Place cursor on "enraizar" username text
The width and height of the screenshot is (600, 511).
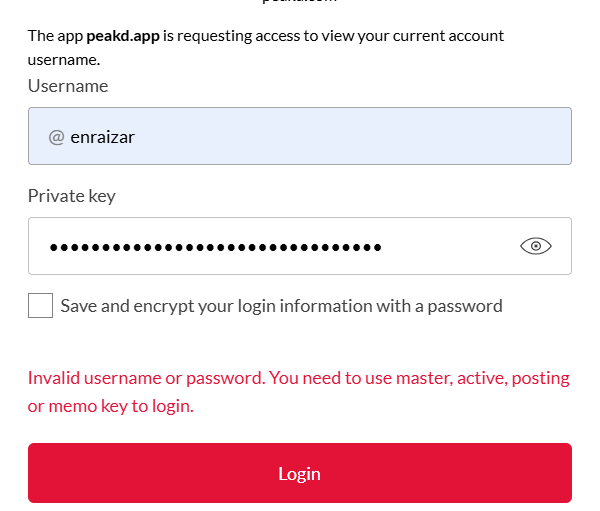coord(103,137)
